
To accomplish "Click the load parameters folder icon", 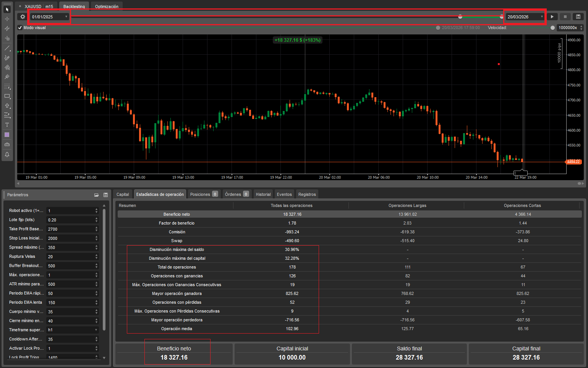I will tap(97, 195).
